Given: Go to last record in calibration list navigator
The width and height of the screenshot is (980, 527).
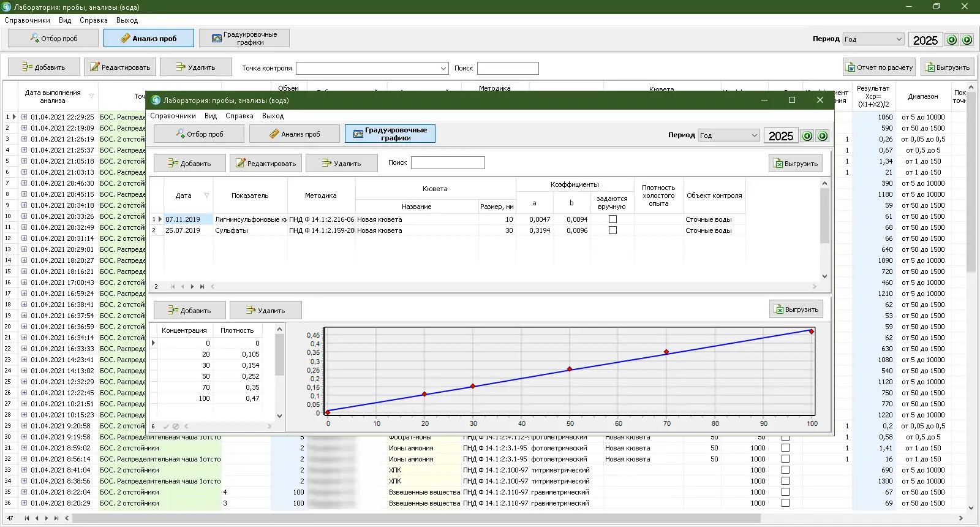Looking at the screenshot, I should 202,286.
